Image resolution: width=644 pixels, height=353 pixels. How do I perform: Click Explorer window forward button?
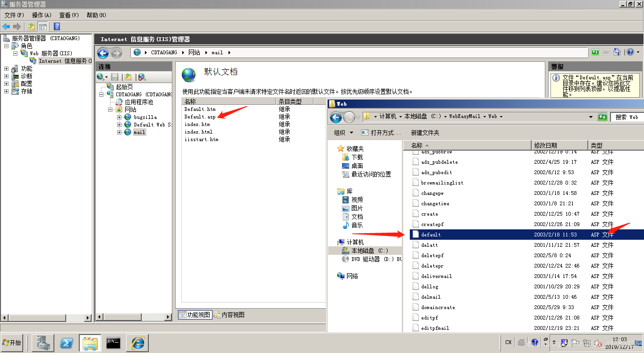(x=349, y=117)
